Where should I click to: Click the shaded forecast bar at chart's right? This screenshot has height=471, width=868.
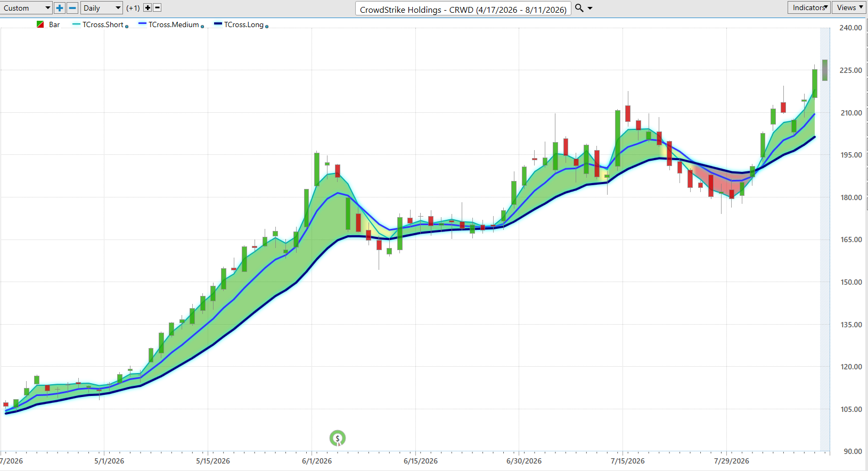pos(825,70)
